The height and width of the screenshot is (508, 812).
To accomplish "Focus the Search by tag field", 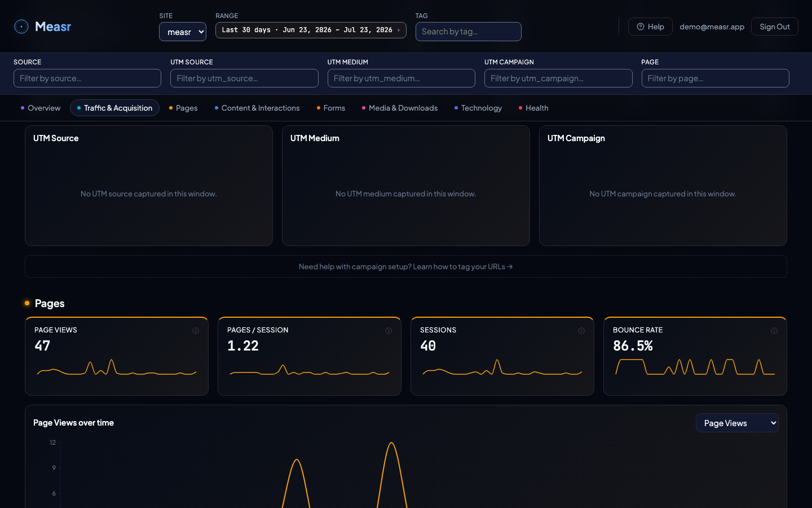I will tap(469, 32).
